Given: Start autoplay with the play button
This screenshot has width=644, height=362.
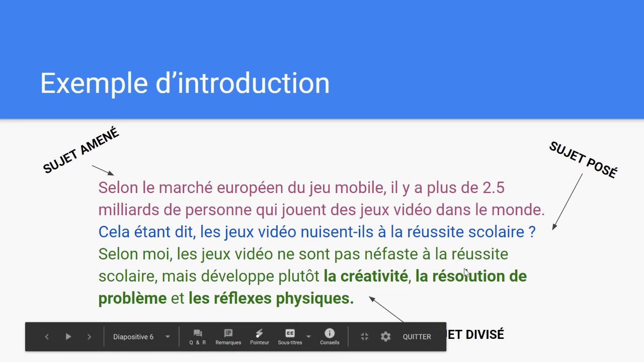Looking at the screenshot, I should click(68, 337).
